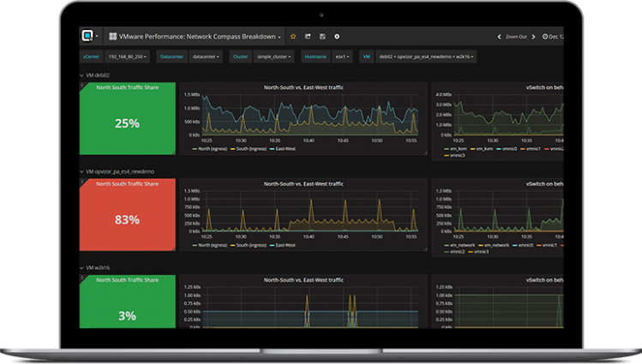
Task: Collapse the VM opvizor_pa_es4_newdemo row
Action: [117, 171]
